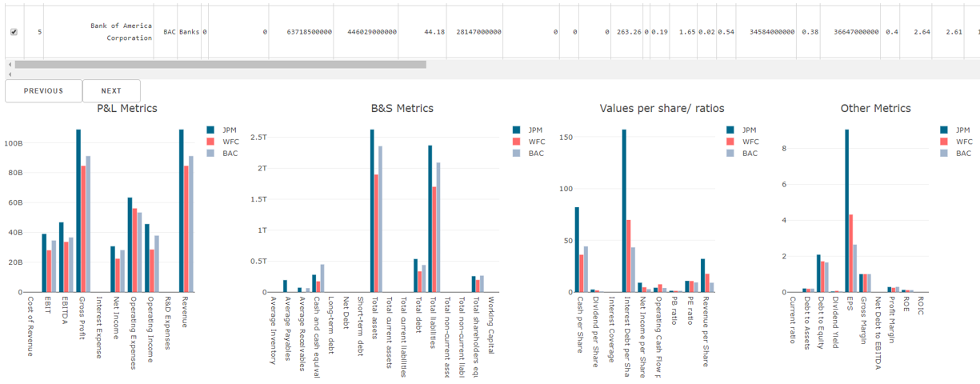Click the Debt to Equity axis label
The image size is (980, 384).
pos(821,322)
